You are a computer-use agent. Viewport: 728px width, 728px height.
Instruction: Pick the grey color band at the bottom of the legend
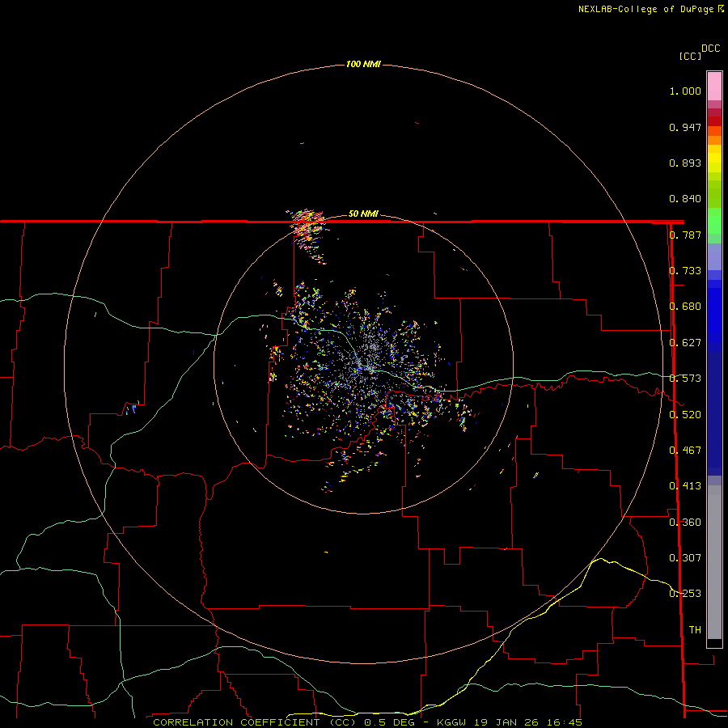(714, 562)
